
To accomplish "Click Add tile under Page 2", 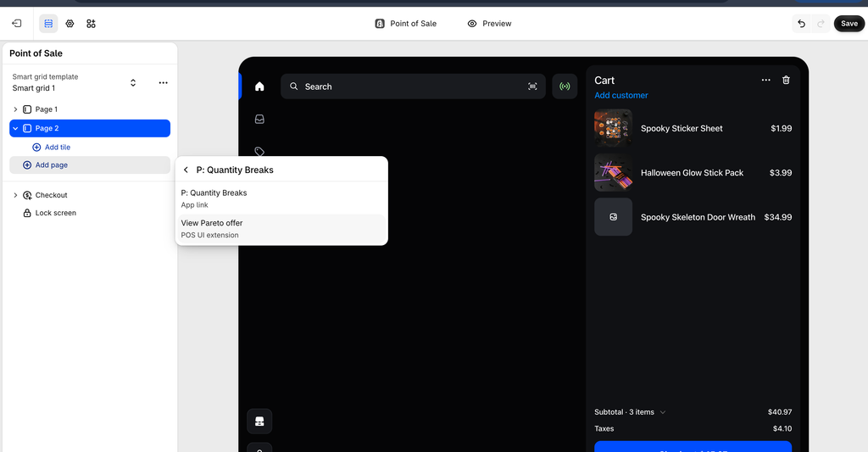I will [x=52, y=147].
